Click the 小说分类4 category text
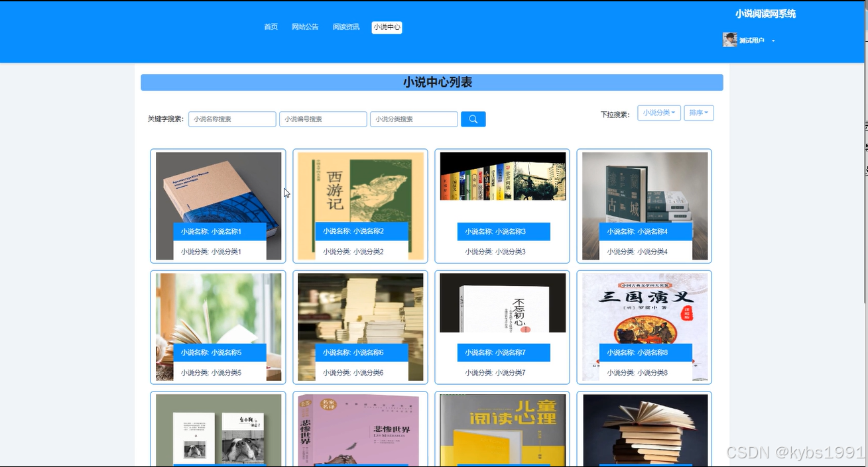Viewport: 868px width, 467px height. click(x=637, y=252)
